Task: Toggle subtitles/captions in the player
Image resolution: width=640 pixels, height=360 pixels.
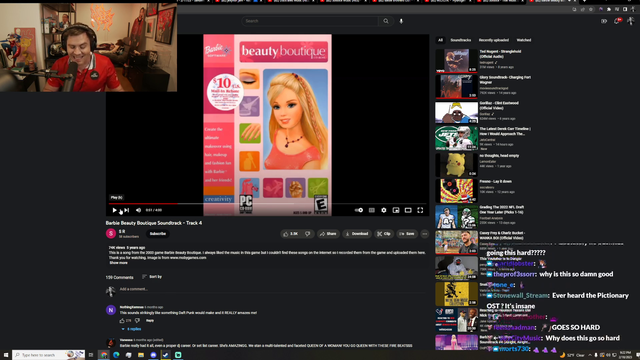Action: tap(371, 210)
